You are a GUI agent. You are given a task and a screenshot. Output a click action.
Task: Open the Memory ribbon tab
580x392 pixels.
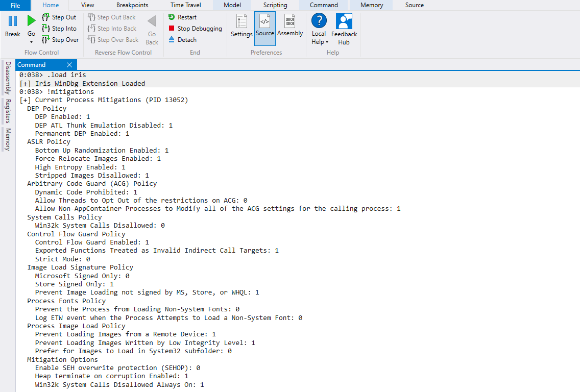372,5
